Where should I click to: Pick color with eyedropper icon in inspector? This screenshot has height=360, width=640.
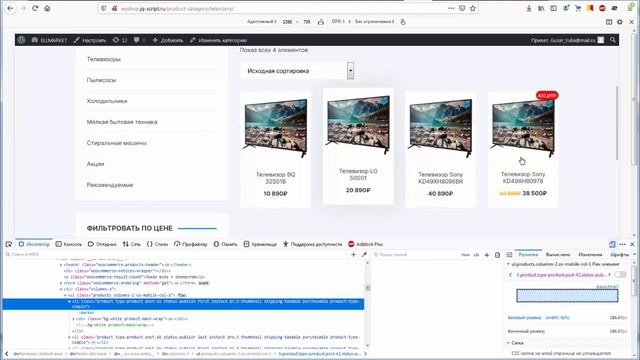(x=364, y=254)
